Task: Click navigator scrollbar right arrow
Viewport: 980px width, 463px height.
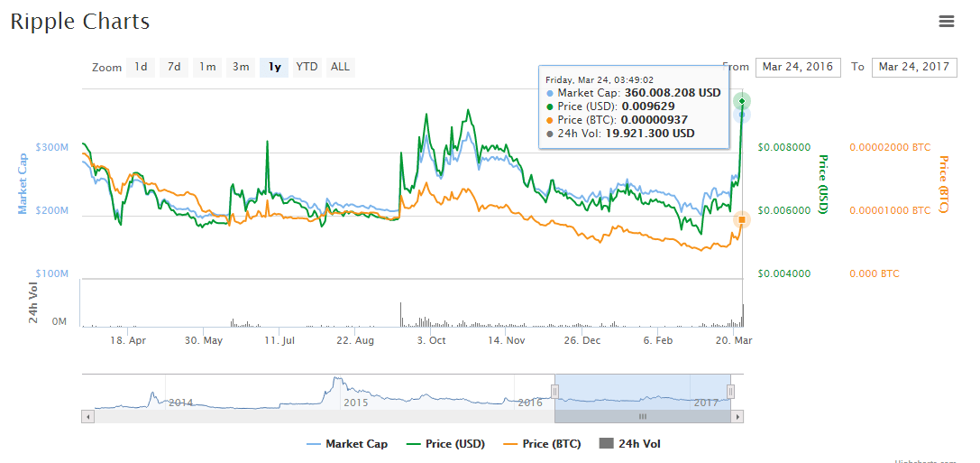Action: click(737, 416)
